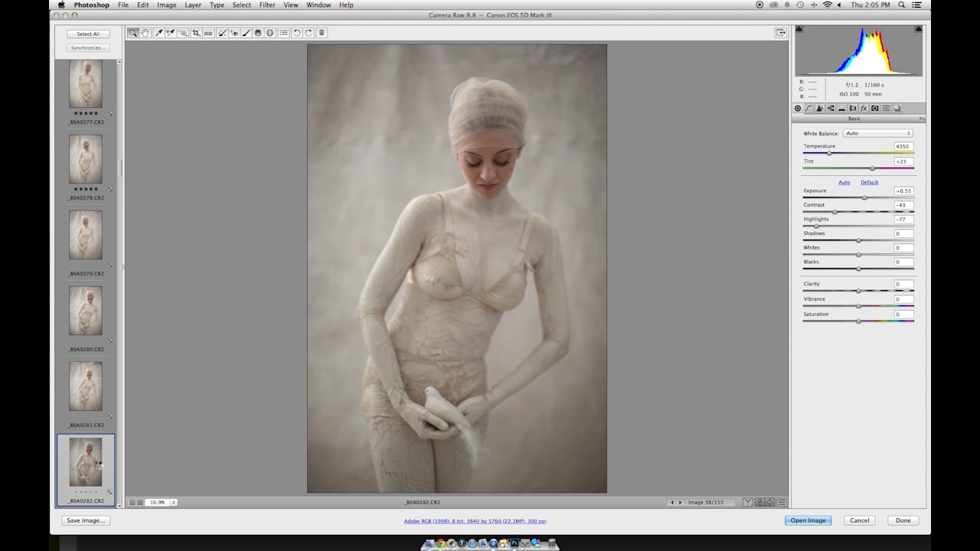
Task: Open the Detail panel tab
Action: point(820,108)
